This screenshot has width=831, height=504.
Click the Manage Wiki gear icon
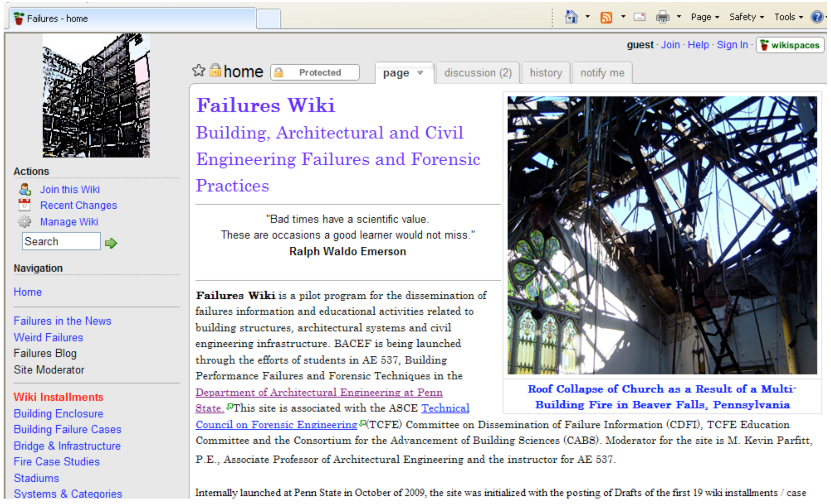[x=25, y=221]
